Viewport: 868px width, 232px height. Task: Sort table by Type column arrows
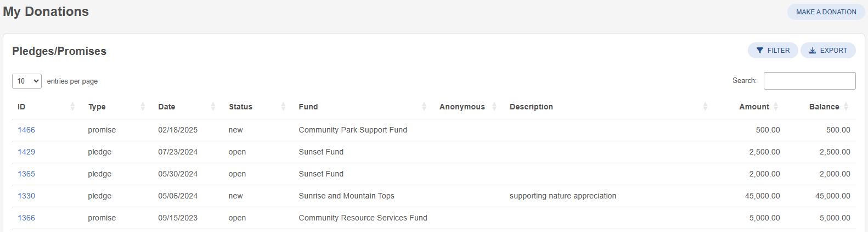tap(143, 107)
